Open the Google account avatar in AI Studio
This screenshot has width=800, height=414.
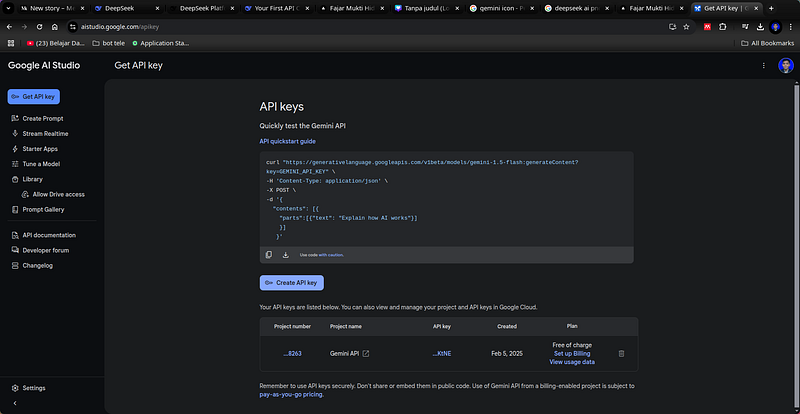click(786, 65)
